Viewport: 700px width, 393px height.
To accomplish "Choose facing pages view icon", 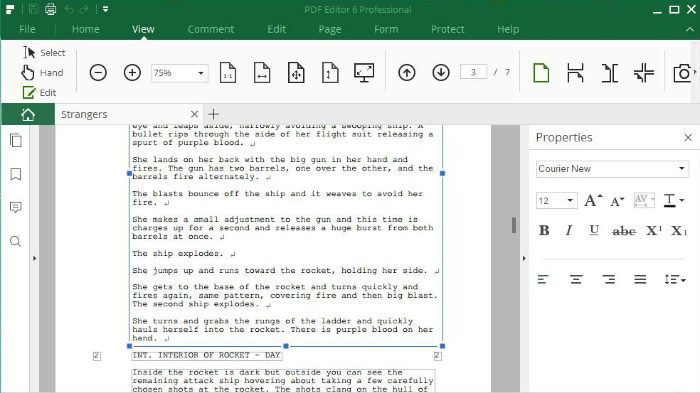I will click(609, 72).
